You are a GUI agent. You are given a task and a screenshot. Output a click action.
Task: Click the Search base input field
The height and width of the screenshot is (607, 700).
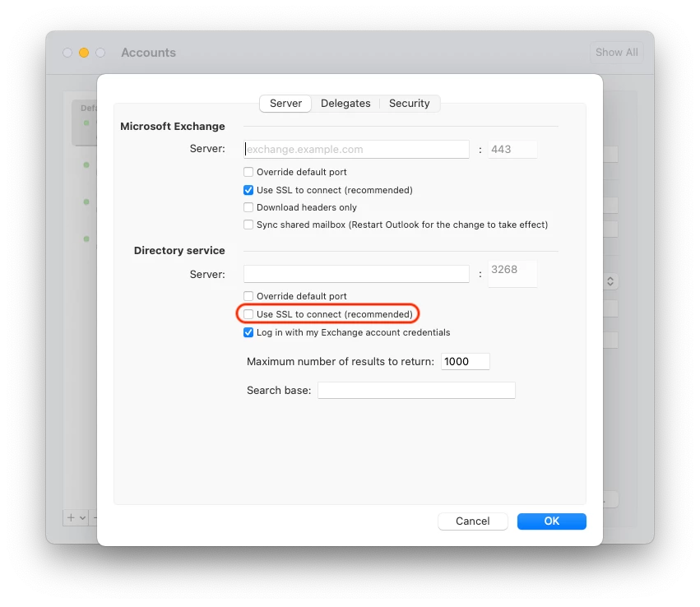point(416,390)
